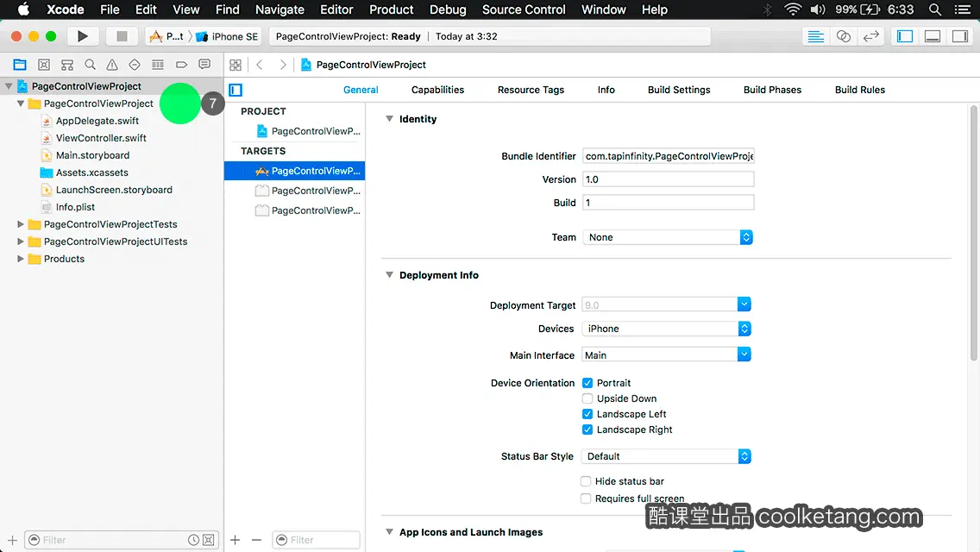Open the Editor menu
The height and width of the screenshot is (552, 980).
pos(336,9)
